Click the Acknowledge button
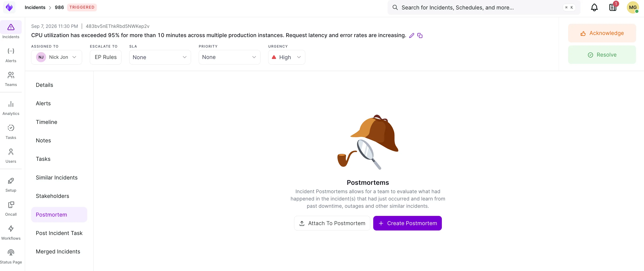The height and width of the screenshot is (271, 644). pos(602,33)
